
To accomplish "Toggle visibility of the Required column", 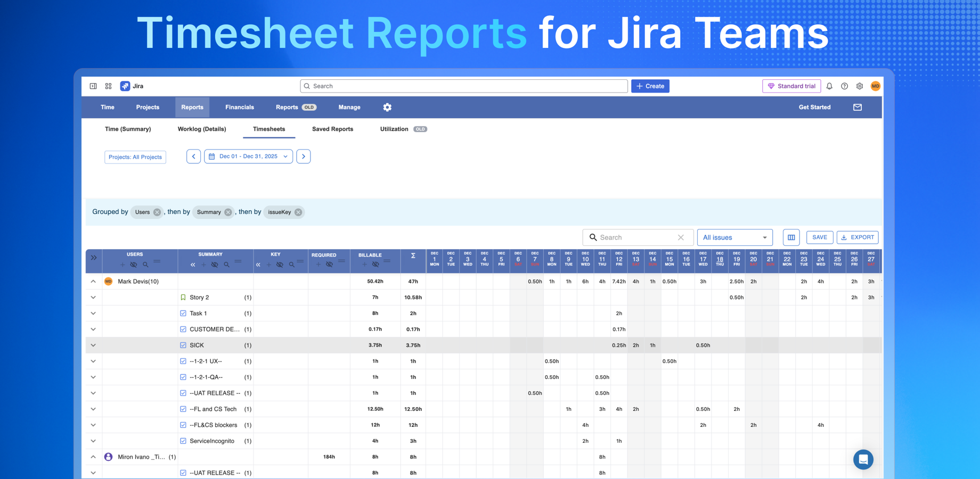I will (329, 265).
